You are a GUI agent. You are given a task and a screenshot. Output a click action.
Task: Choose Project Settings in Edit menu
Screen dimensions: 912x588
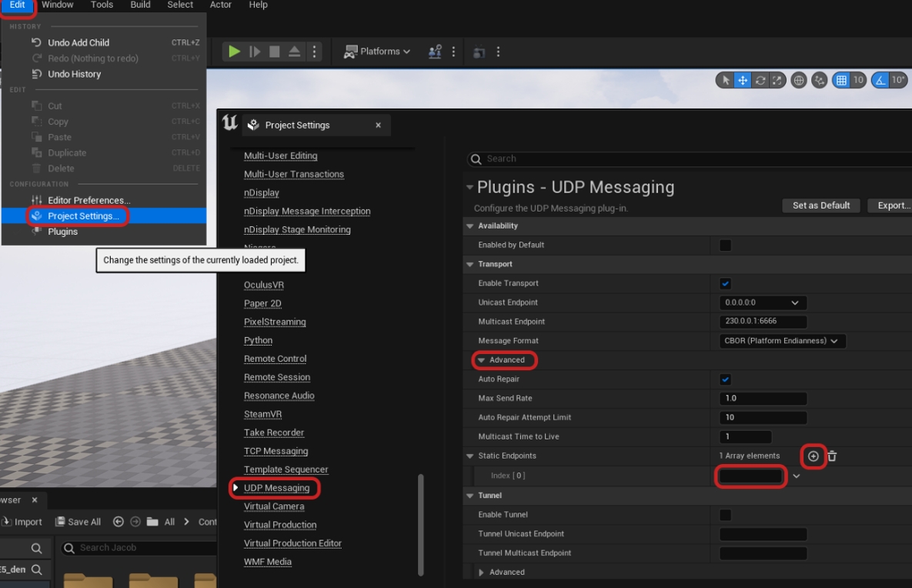(x=83, y=216)
